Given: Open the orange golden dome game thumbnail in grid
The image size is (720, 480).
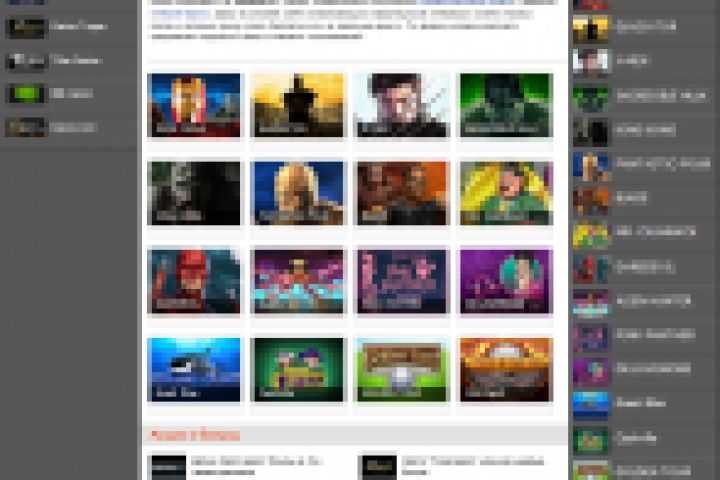Looking at the screenshot, I should (506, 370).
